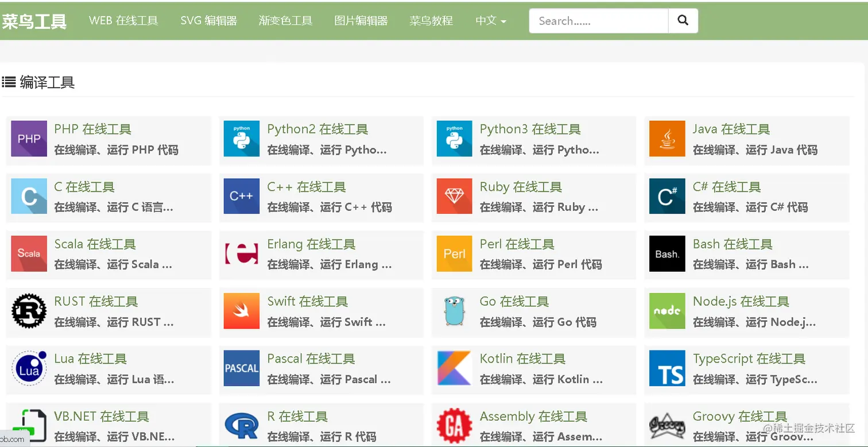The width and height of the screenshot is (868, 447).
Task: Open 菜鸟教程 in navigation bar
Action: 431,21
